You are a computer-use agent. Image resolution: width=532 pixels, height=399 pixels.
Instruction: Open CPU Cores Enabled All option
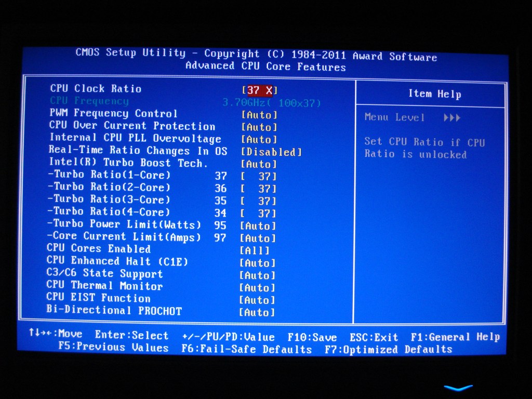click(255, 250)
